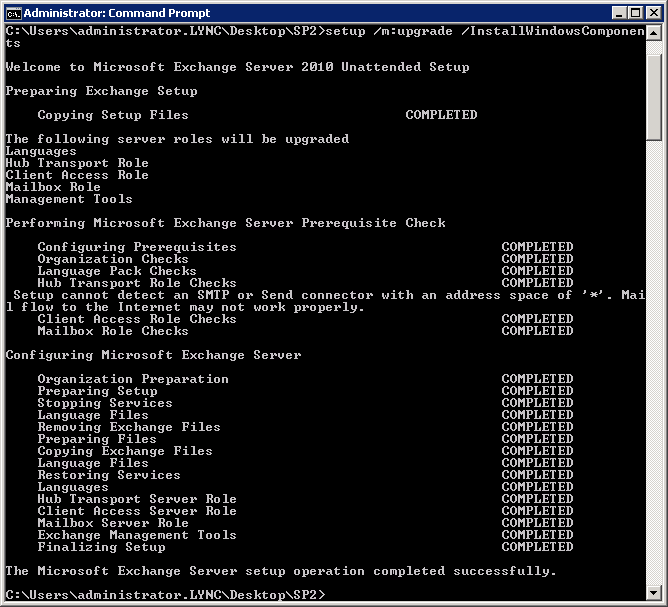This screenshot has height=607, width=668.
Task: Click the setup operation completed successfully message
Action: click(281, 571)
